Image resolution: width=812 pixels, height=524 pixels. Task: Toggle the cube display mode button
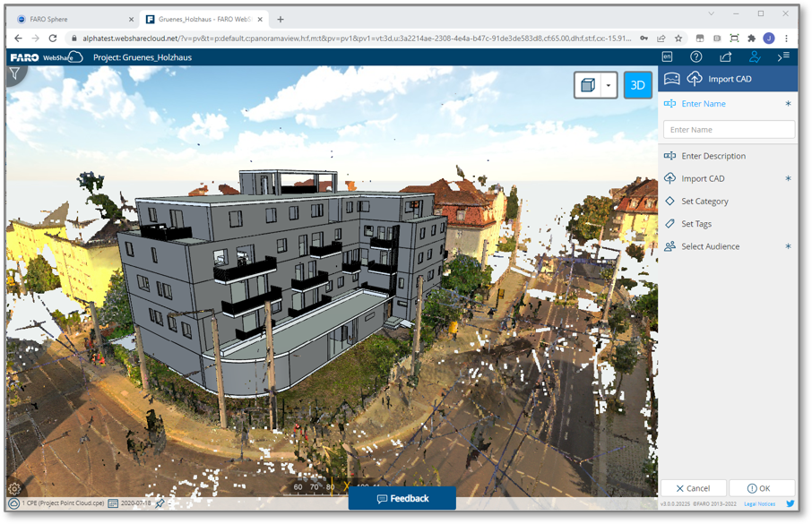(x=588, y=85)
